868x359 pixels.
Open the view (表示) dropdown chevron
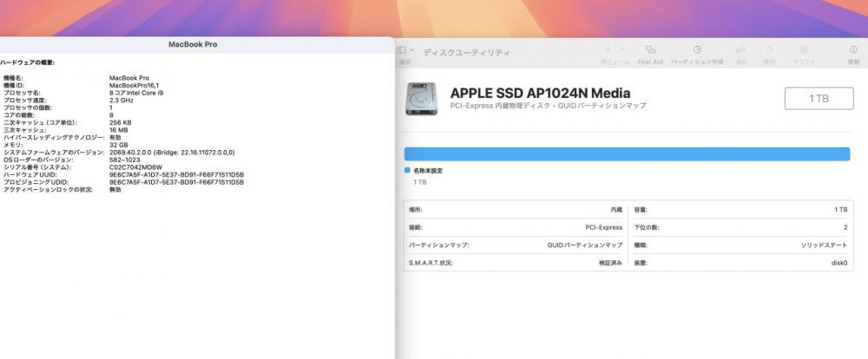click(411, 49)
